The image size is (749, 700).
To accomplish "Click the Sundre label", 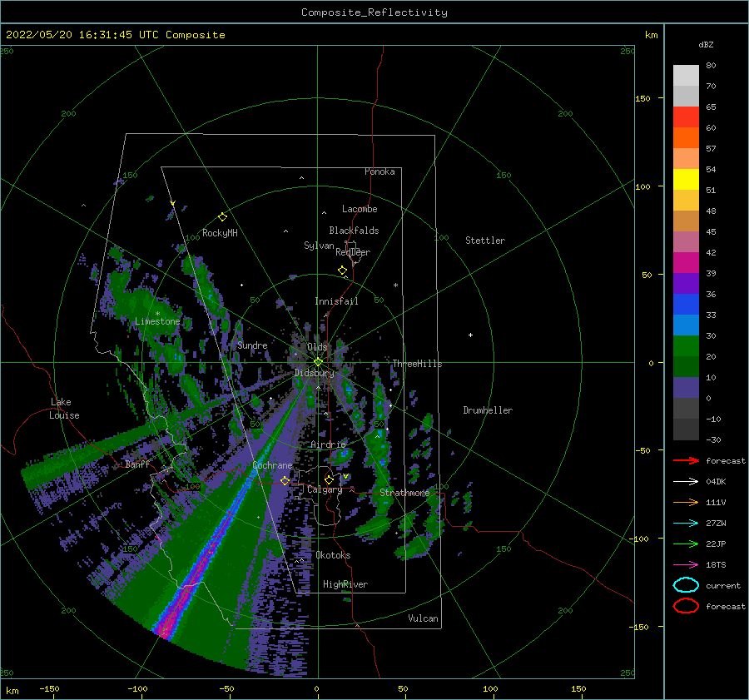I will point(252,345).
